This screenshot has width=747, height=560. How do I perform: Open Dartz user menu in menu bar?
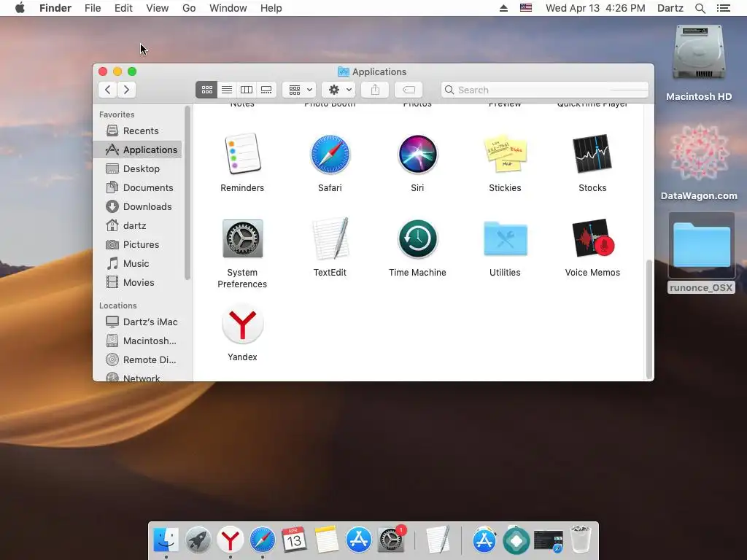coord(670,8)
